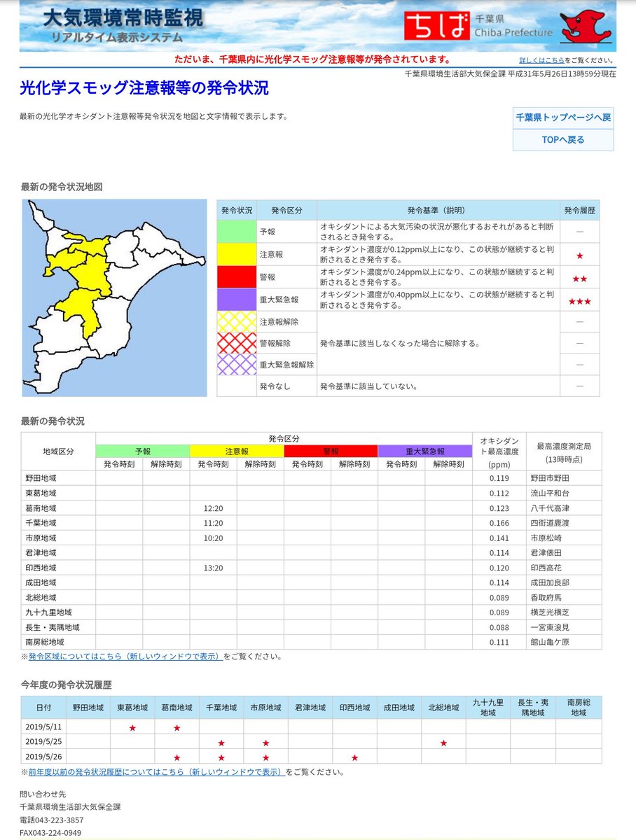Click the 電話043-223-3857 contact line

pyautogui.click(x=52, y=820)
